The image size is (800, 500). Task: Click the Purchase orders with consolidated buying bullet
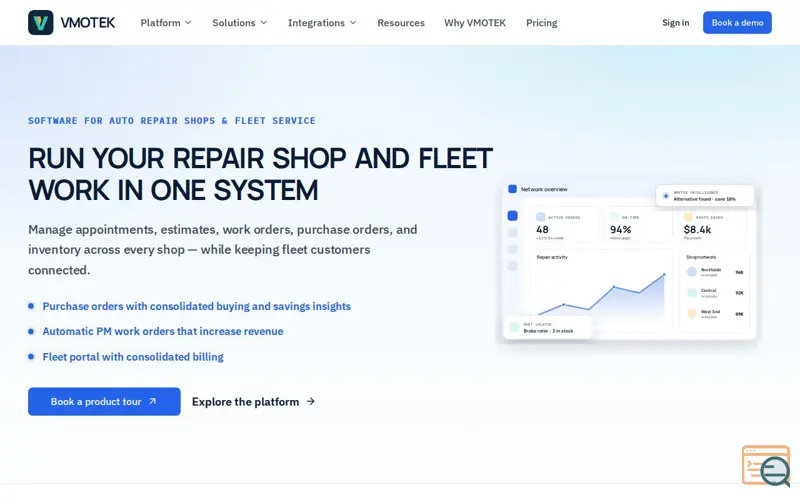click(196, 306)
